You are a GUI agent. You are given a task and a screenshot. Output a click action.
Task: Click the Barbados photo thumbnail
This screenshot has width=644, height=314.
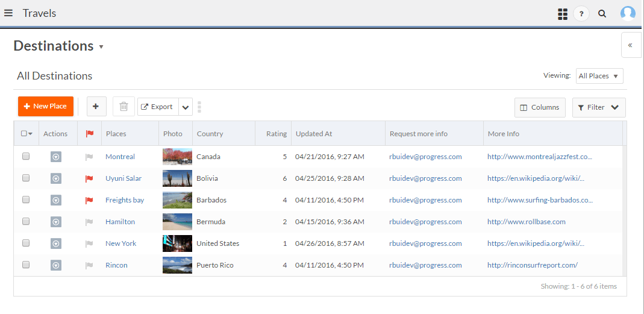177,200
